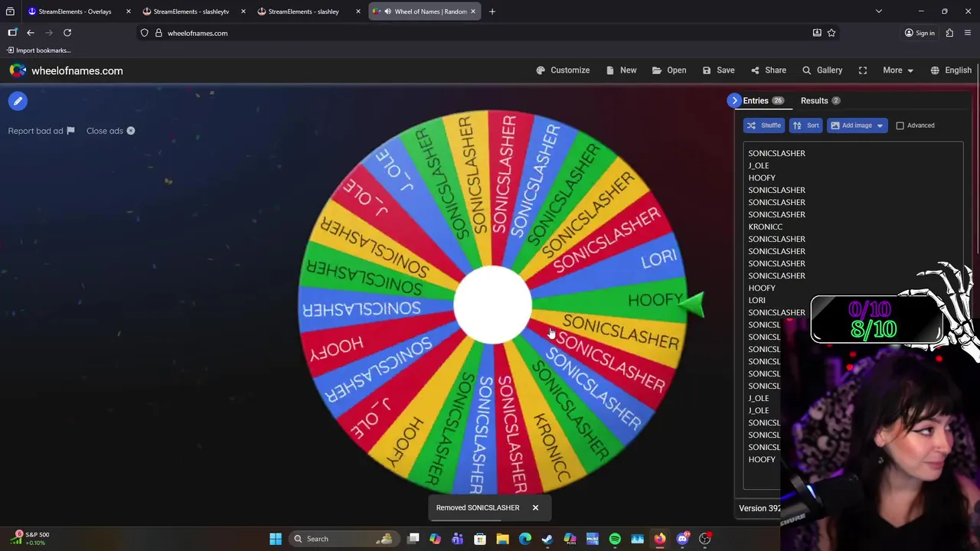Click the wheel edit pencil icon
980x551 pixels.
(18, 101)
